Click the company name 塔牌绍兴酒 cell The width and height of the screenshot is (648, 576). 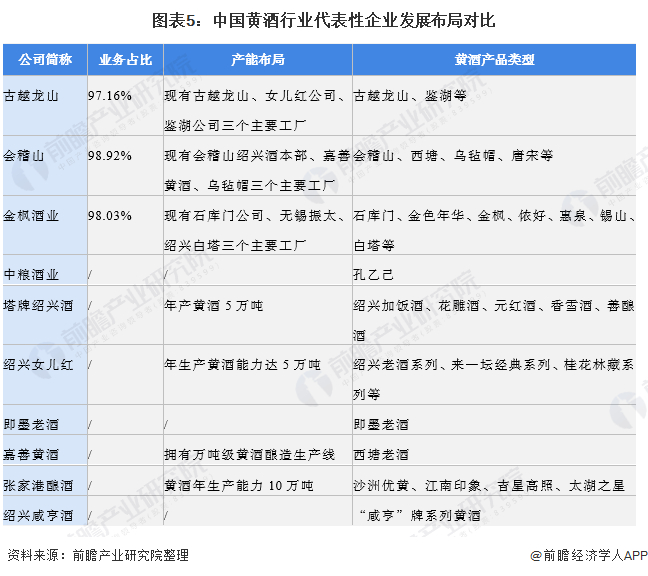(x=45, y=315)
